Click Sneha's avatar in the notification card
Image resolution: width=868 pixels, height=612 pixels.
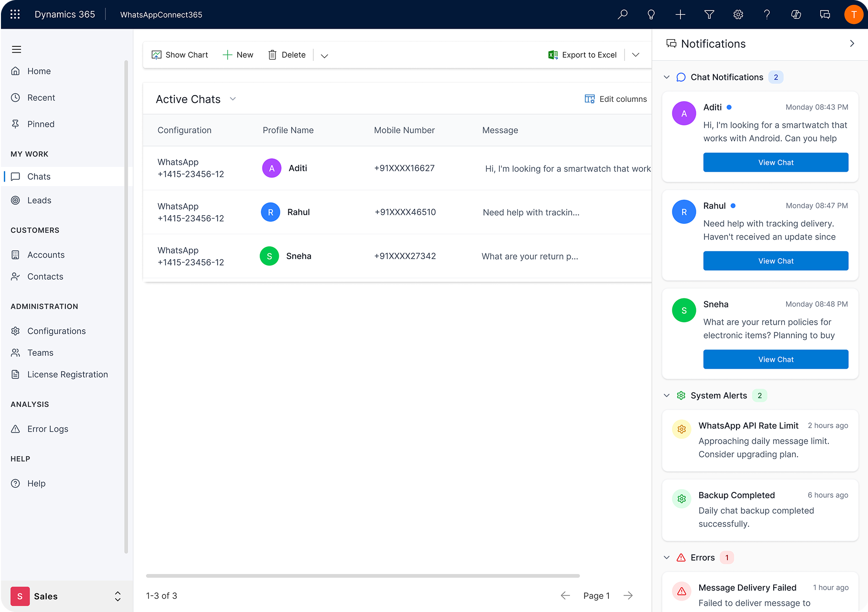click(x=684, y=310)
